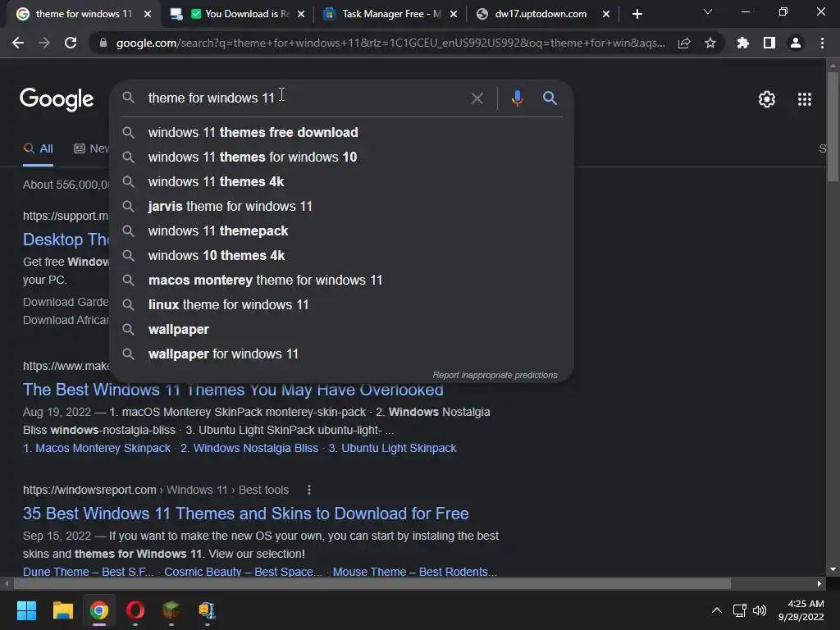840x630 pixels.
Task: Open the Windows Start menu
Action: click(26, 610)
